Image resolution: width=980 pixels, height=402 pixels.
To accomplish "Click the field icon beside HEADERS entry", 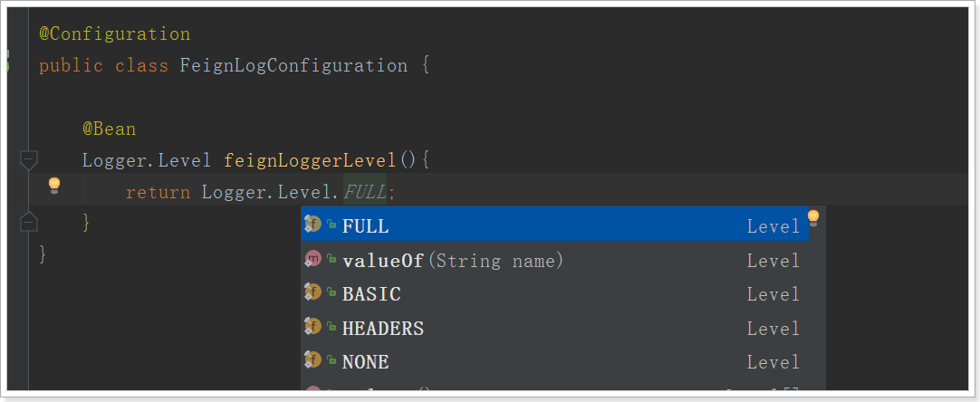I will 313,327.
